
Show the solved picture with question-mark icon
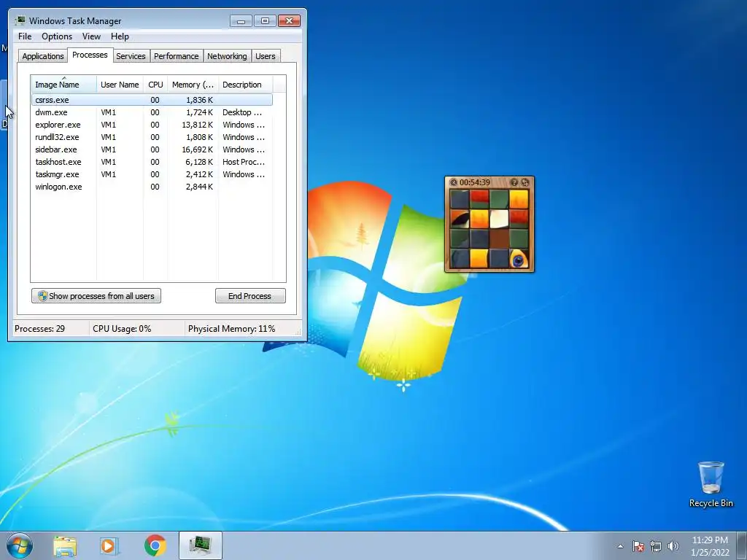(514, 182)
